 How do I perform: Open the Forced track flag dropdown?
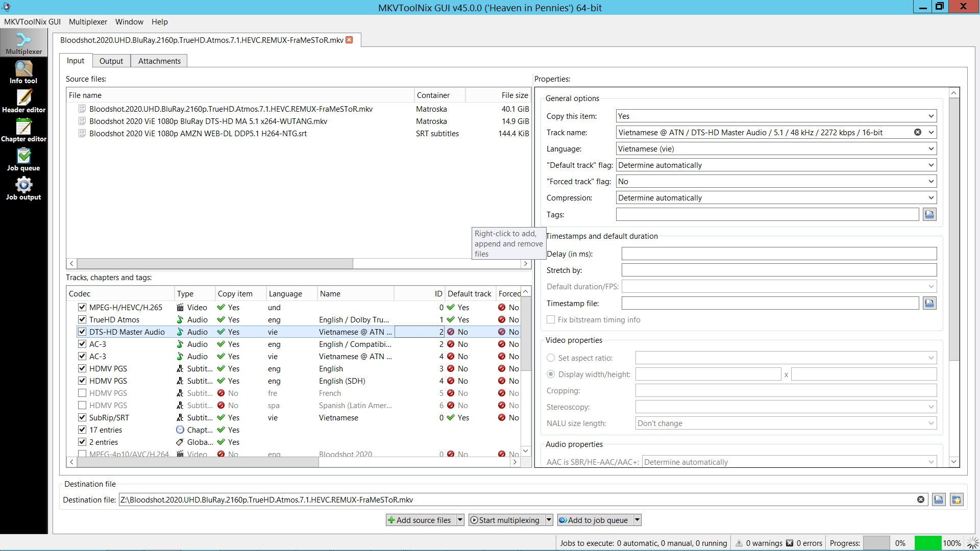776,182
